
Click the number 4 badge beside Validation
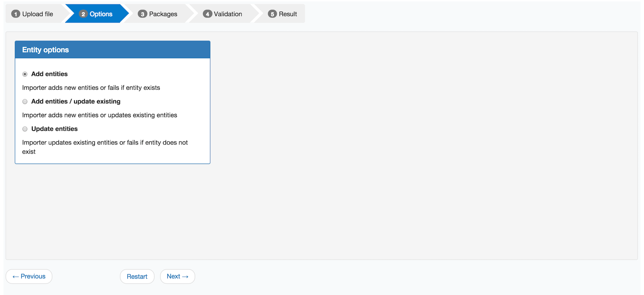tap(207, 14)
